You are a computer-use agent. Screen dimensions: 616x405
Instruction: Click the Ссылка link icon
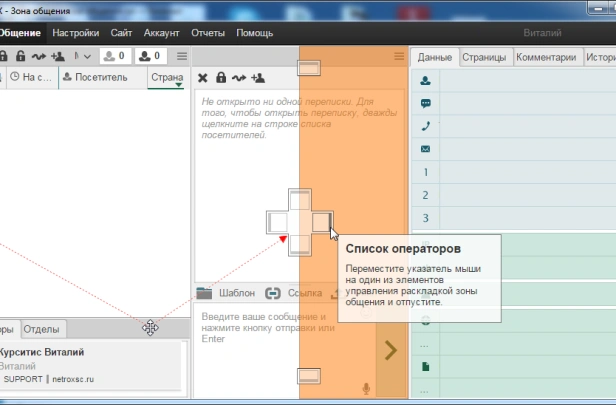tap(273, 293)
